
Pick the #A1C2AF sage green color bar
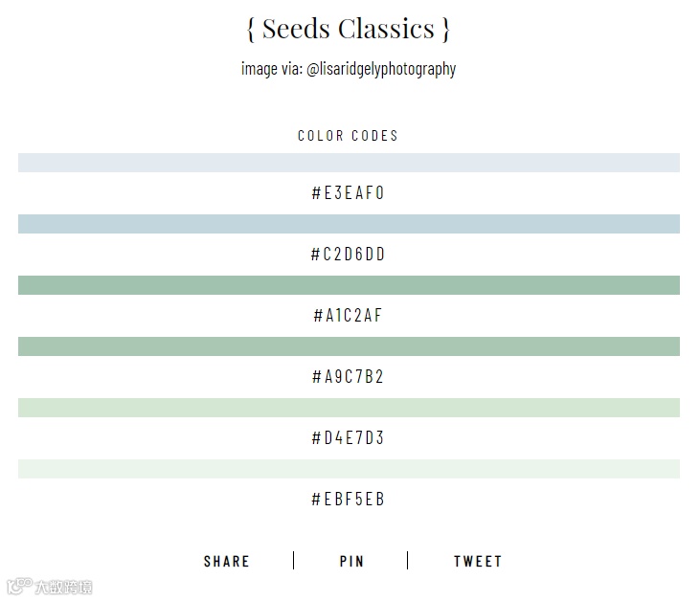349,285
